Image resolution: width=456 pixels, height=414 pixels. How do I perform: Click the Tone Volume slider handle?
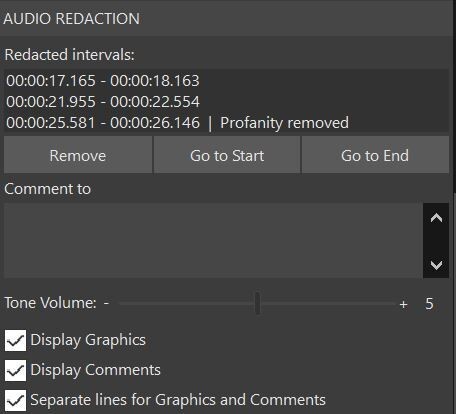coord(257,303)
